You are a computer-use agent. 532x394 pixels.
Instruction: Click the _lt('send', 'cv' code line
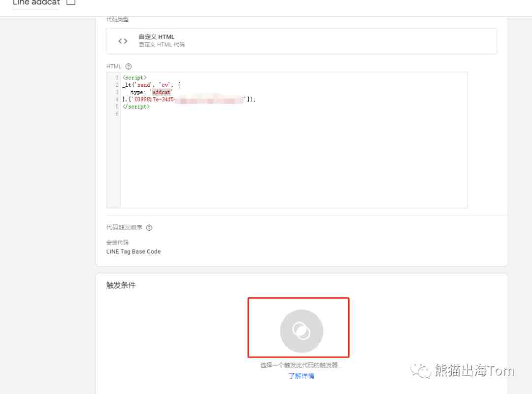(x=151, y=85)
